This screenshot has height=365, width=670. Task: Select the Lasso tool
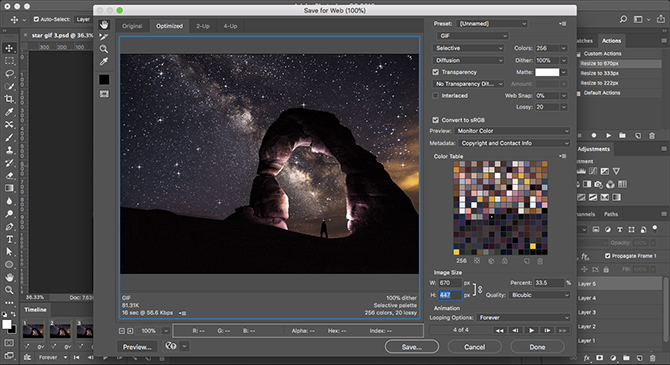coord(9,74)
